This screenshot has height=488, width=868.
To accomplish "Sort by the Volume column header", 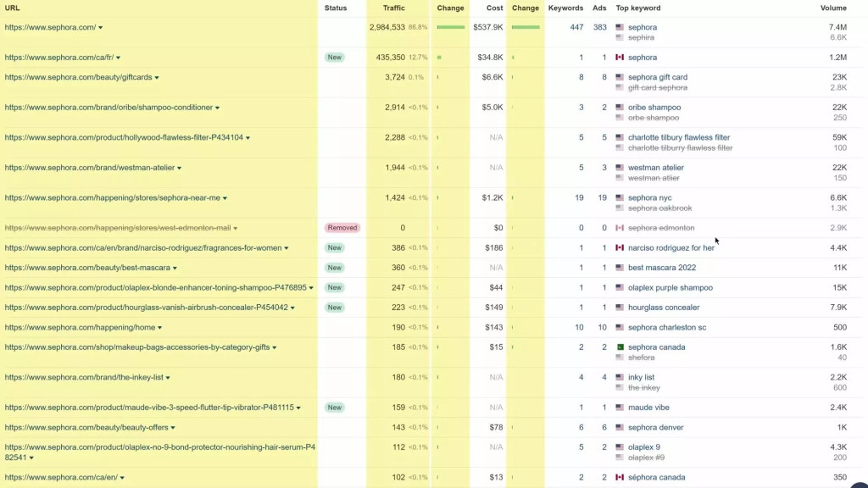I will tap(833, 8).
